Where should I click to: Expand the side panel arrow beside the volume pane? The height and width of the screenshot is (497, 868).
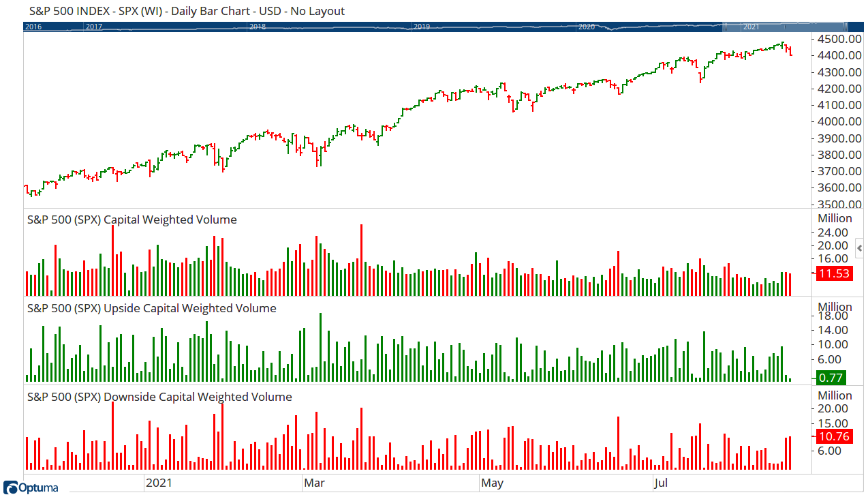tap(860, 247)
